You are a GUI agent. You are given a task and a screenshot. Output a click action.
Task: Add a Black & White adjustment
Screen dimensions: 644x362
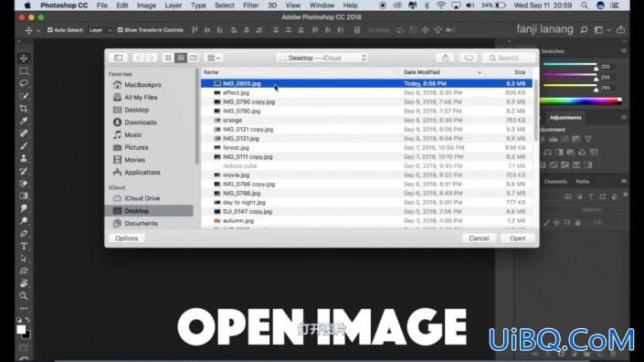(x=559, y=152)
